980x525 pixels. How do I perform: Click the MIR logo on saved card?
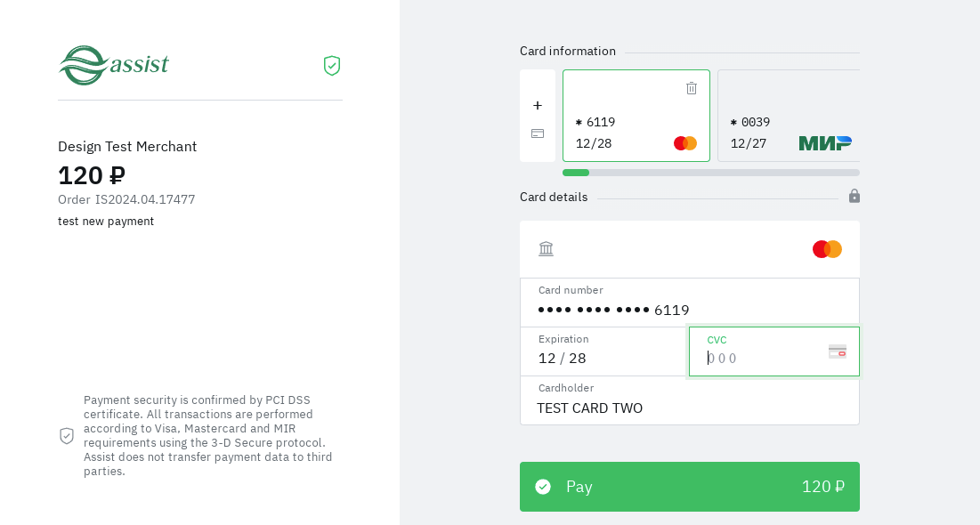825,143
